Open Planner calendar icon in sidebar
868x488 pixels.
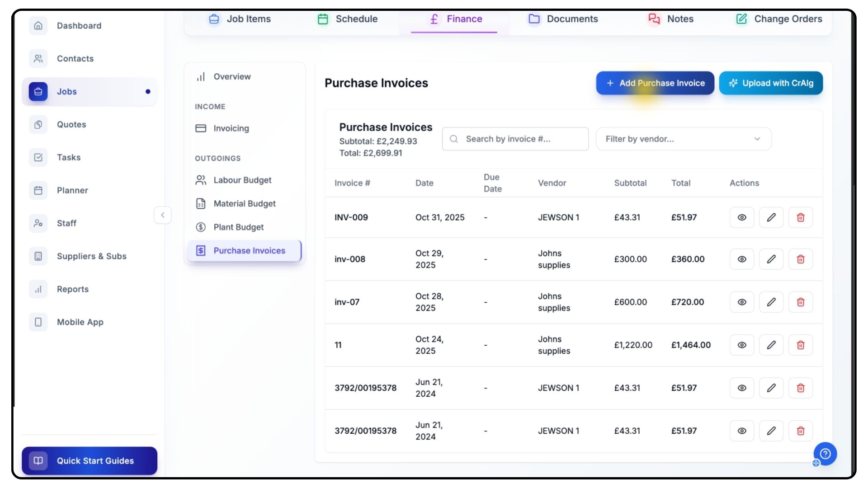tap(38, 190)
